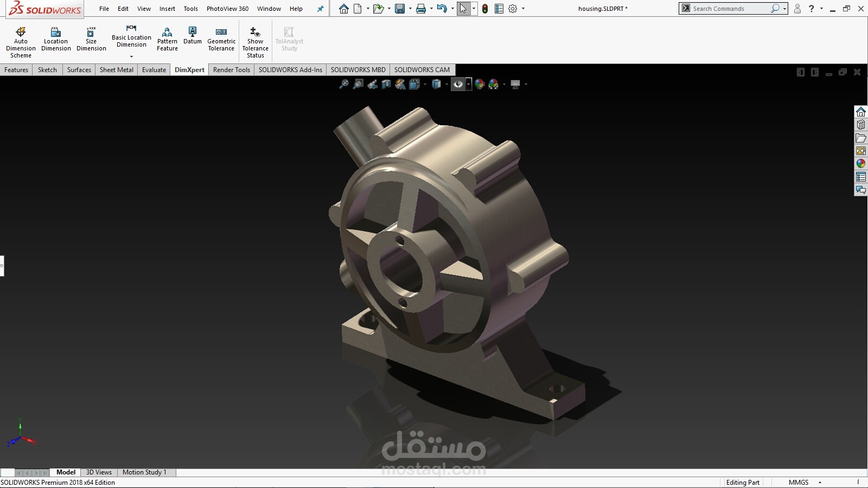Choose the Display Style cube icon
The image size is (868, 488).
point(436,84)
